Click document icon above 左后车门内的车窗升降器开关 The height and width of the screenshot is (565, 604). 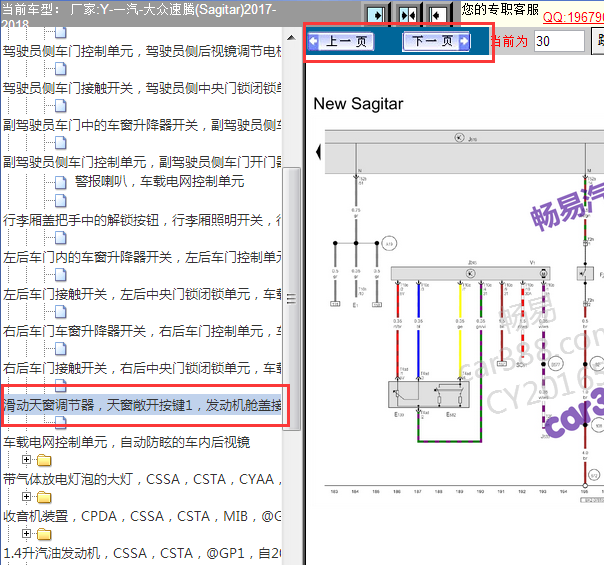(x=60, y=238)
